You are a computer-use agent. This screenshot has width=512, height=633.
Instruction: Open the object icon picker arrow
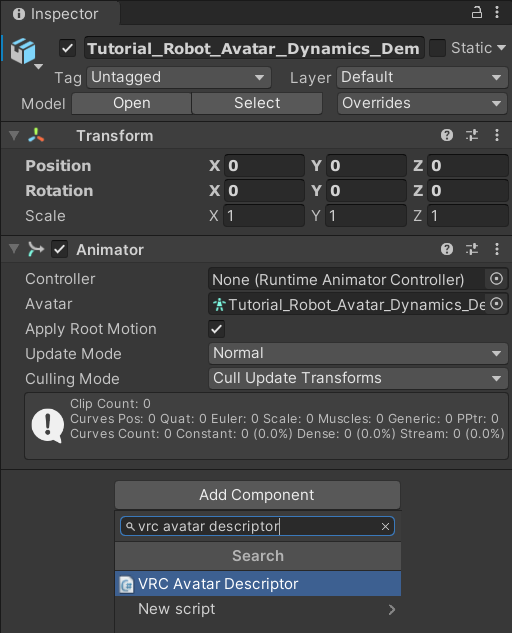click(38, 67)
